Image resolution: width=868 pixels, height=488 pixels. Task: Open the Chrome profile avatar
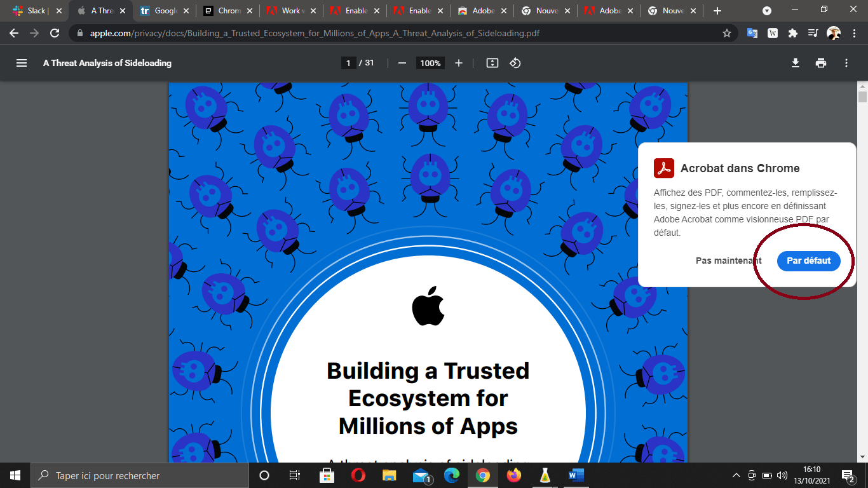click(x=834, y=33)
